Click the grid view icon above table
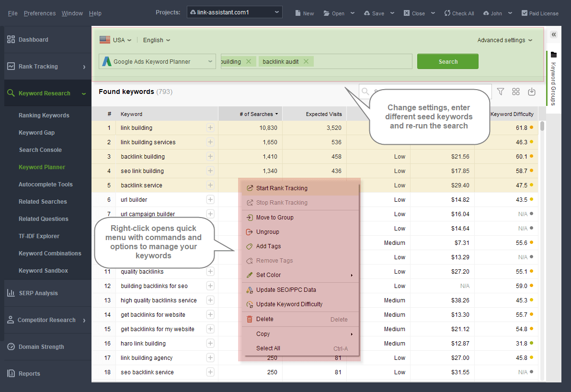Screen dimensions: 571x392 (x=516, y=92)
